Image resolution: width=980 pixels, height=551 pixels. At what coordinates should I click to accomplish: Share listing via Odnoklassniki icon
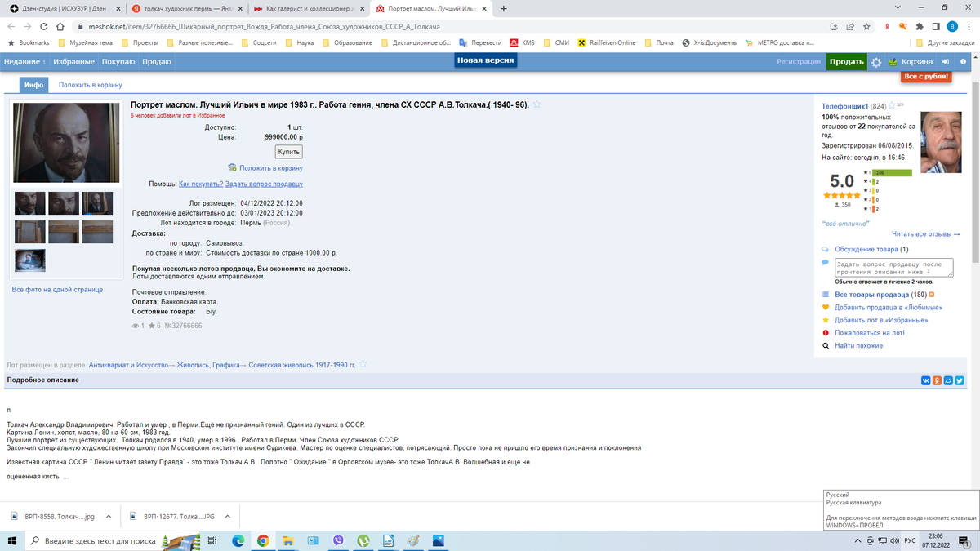click(x=937, y=380)
